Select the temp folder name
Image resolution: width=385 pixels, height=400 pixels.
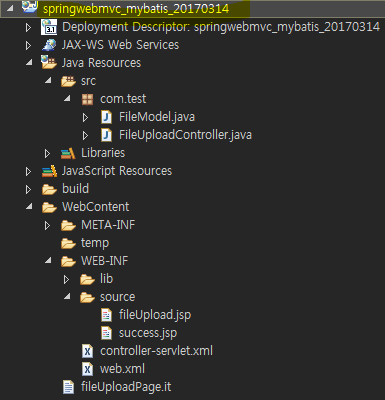point(95,243)
